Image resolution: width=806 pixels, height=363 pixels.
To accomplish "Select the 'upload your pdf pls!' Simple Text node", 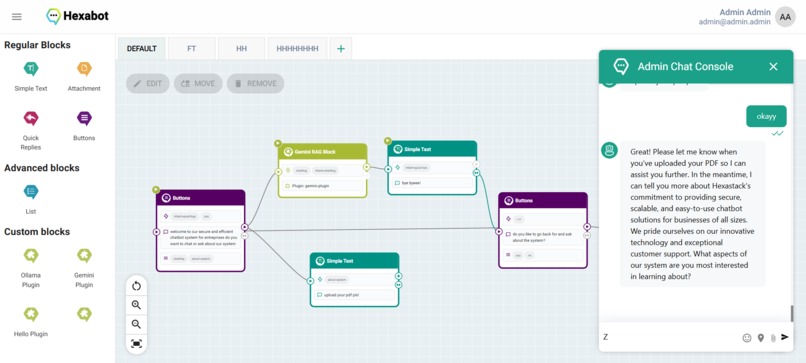I will [354, 280].
